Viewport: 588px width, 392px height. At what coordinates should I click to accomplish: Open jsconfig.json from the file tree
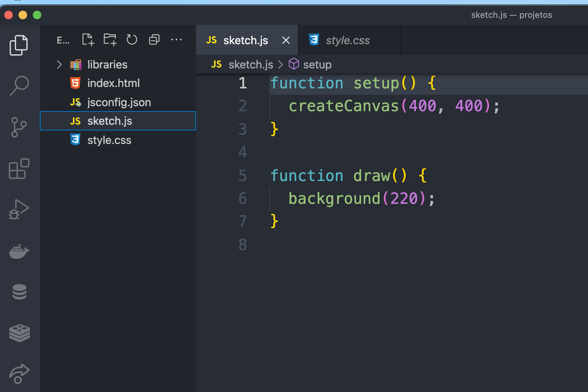coord(119,102)
